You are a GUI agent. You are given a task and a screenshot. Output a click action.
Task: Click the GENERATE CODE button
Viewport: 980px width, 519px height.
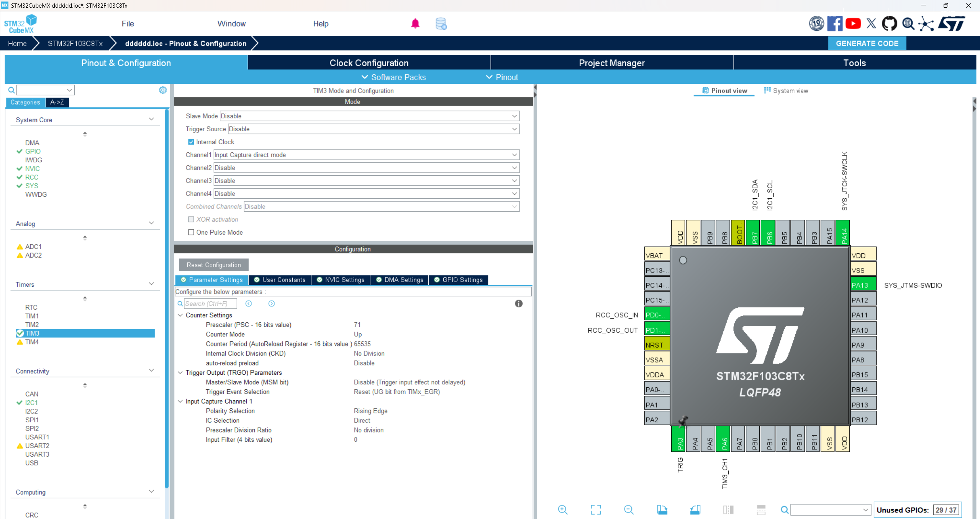[x=867, y=43]
